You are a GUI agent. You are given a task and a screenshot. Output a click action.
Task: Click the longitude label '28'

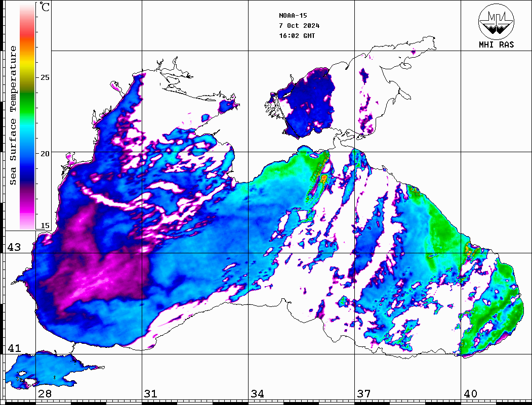(x=45, y=394)
